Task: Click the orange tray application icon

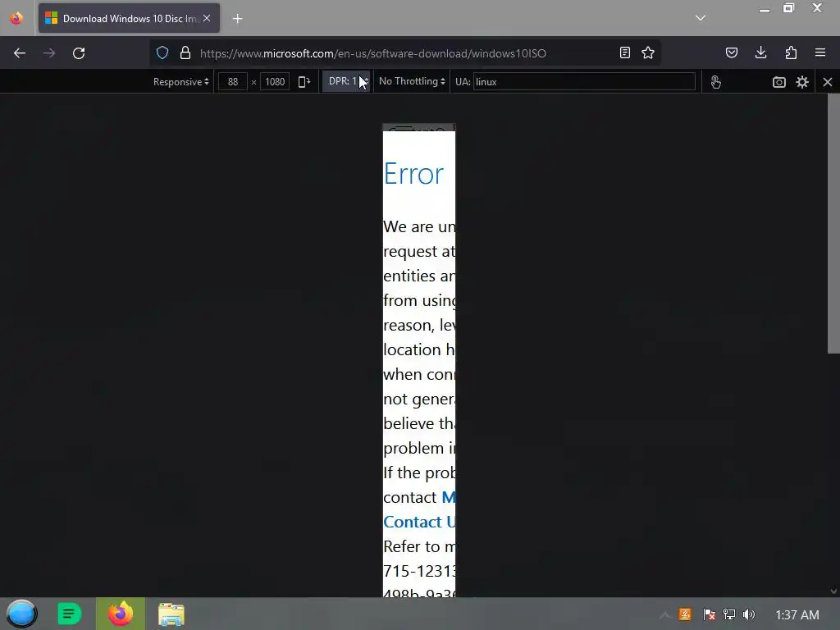Action: tap(685, 614)
